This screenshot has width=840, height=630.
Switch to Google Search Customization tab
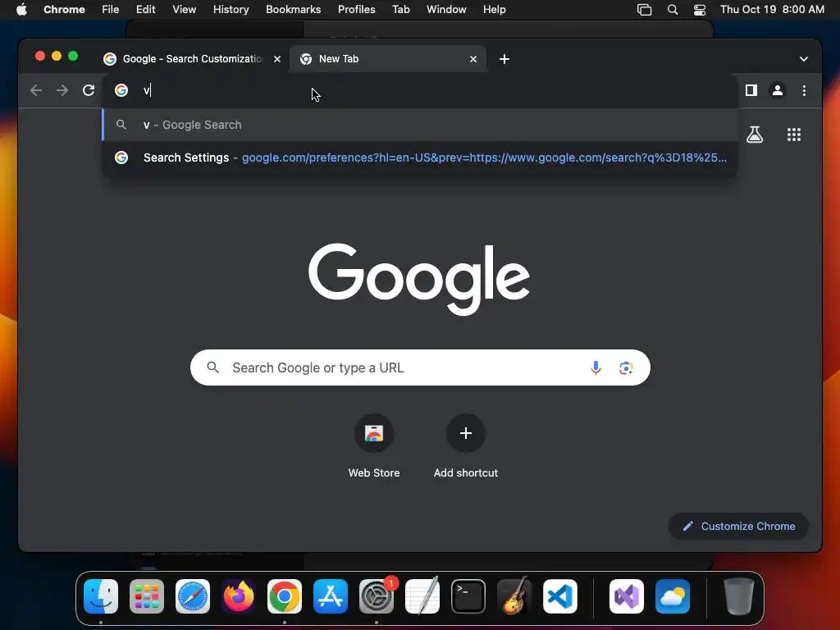coord(191,59)
